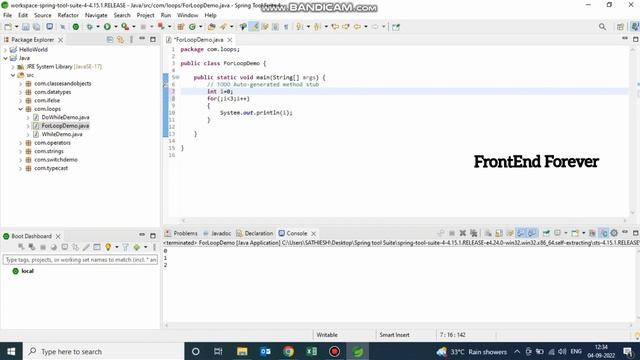Select DoWhileDemo.java in Package Explorer
This screenshot has height=360, width=640.
coord(65,117)
